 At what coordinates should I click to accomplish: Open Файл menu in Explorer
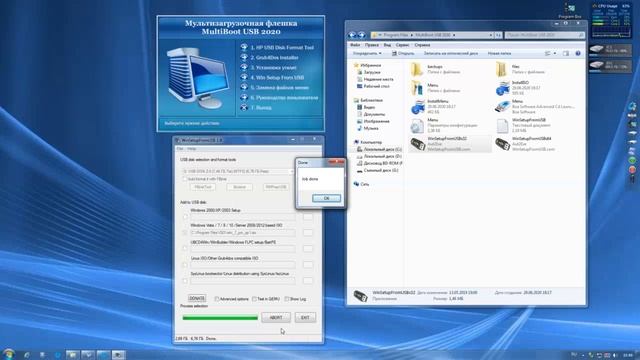tap(355, 45)
